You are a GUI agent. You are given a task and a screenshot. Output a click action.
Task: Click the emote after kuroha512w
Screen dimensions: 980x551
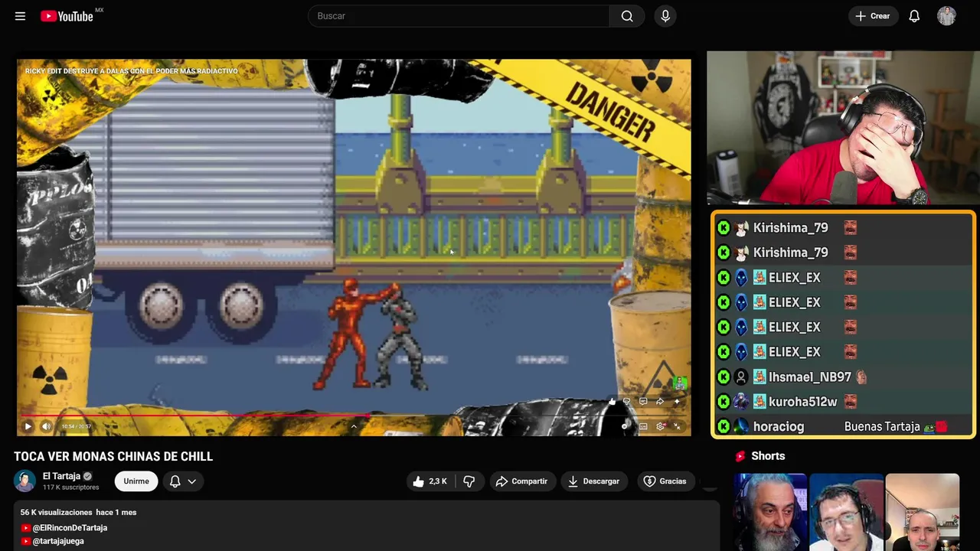coord(850,402)
